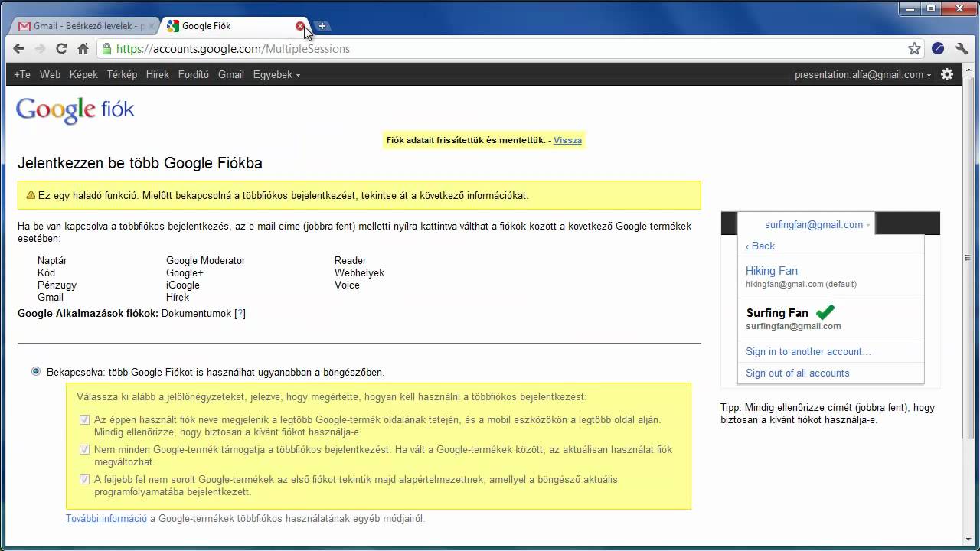Click the Pénzügy product name
Image resolution: width=980 pixels, height=551 pixels.
pos(57,285)
